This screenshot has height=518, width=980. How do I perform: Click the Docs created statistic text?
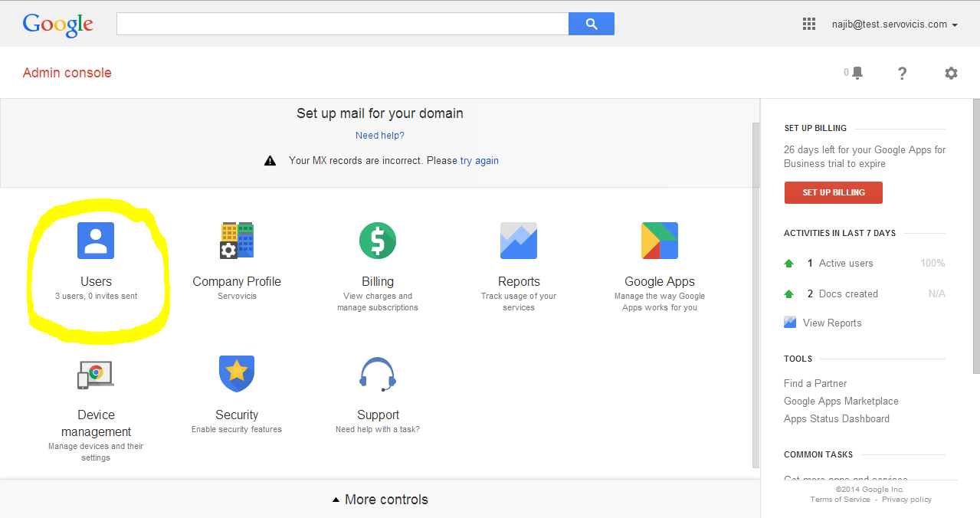click(x=842, y=293)
